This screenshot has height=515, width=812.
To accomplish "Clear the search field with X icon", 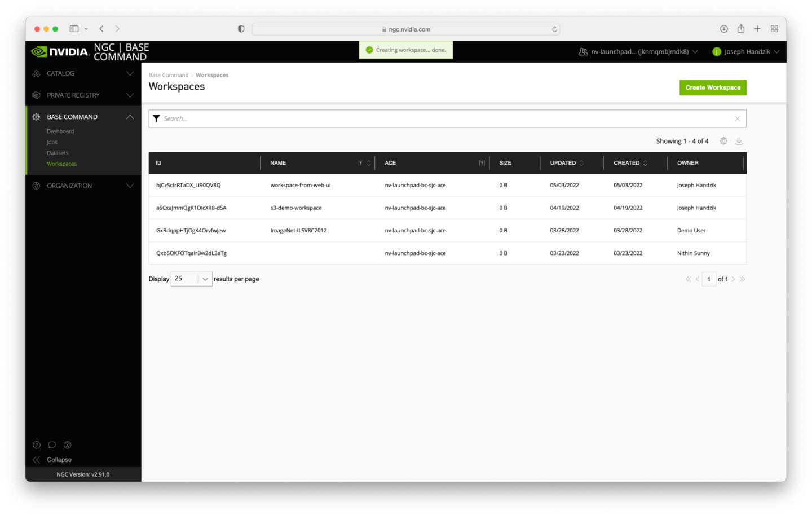I will [737, 118].
